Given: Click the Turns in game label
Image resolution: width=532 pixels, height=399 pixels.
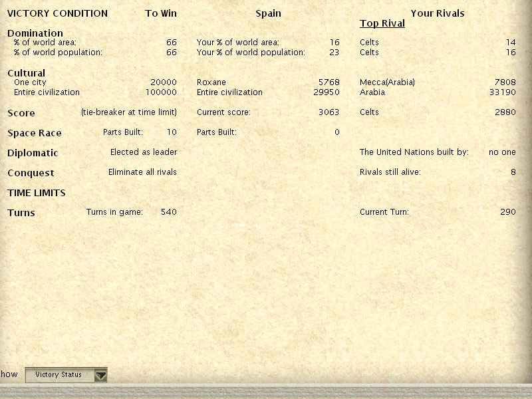Looking at the screenshot, I should point(114,212).
